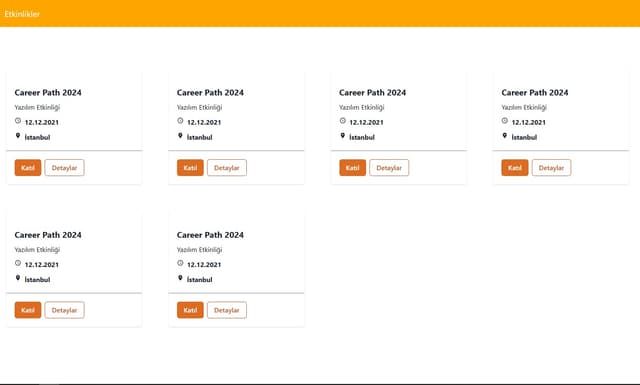The width and height of the screenshot is (640, 385).
Task: Click the location pin in the second bottom-row card
Action: pos(180,278)
